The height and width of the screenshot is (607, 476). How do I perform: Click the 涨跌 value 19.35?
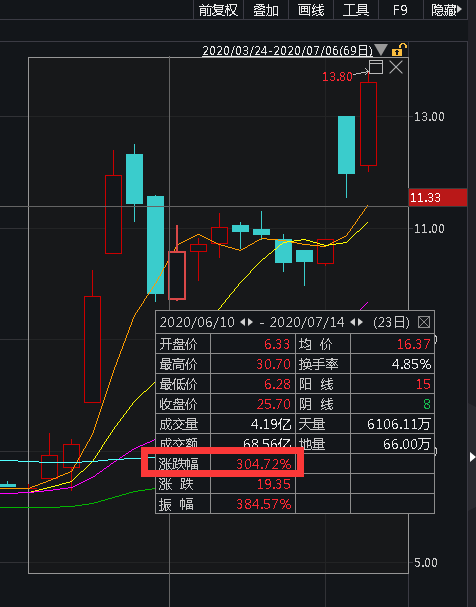(273, 484)
